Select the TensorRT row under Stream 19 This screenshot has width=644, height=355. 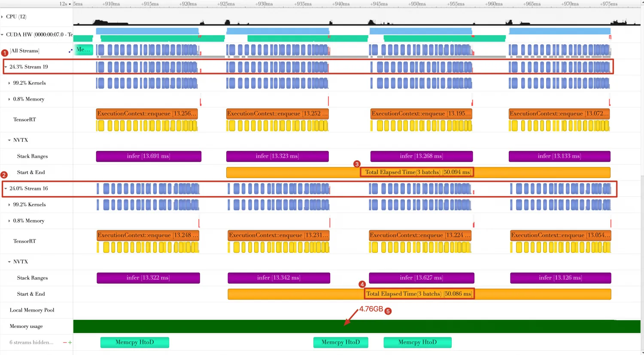coord(24,119)
